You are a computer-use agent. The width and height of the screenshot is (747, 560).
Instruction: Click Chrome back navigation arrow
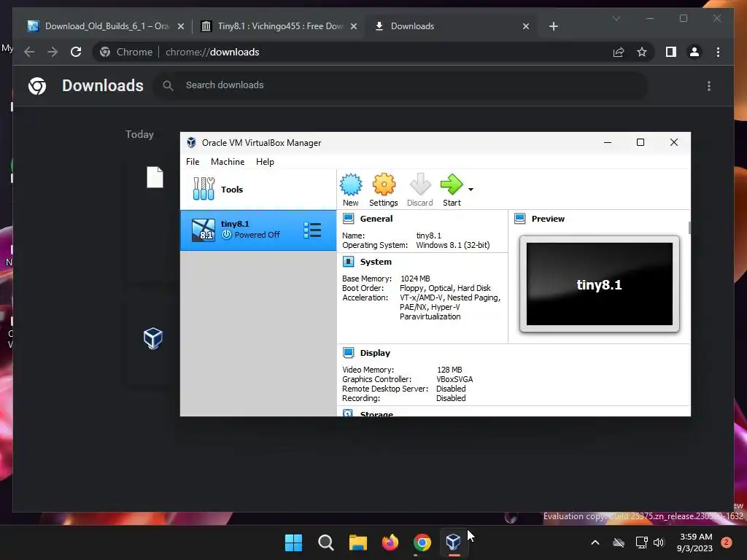(29, 52)
